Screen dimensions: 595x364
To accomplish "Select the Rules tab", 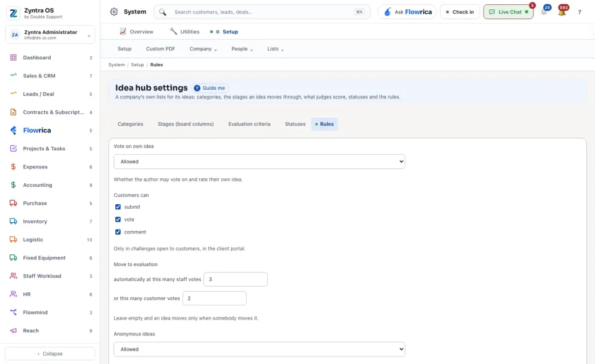I will point(324,124).
